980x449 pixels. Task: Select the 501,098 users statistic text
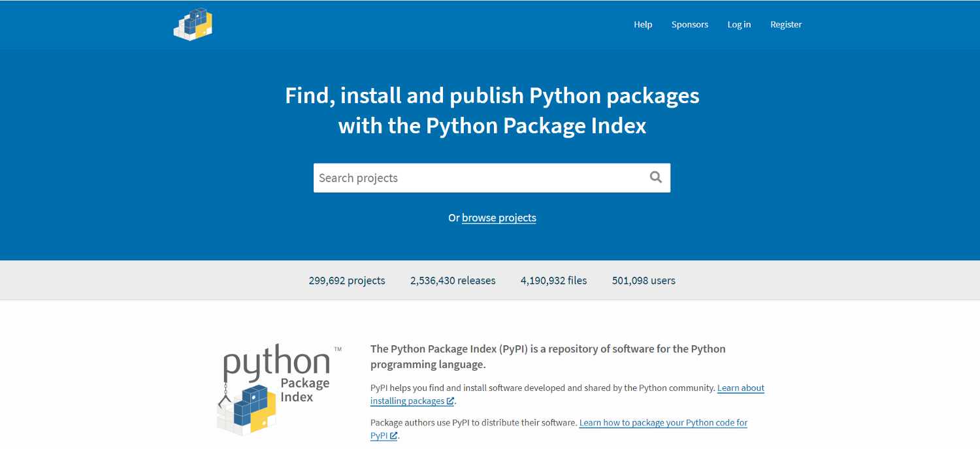coord(644,281)
